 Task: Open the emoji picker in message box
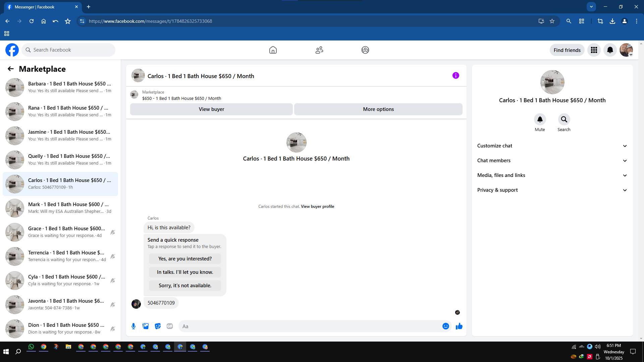(446, 326)
